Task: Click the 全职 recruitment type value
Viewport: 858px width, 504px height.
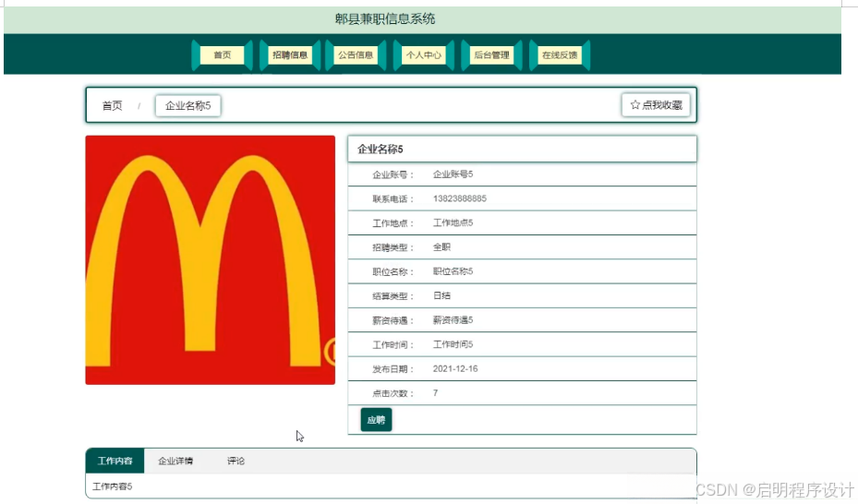Action: [x=441, y=247]
